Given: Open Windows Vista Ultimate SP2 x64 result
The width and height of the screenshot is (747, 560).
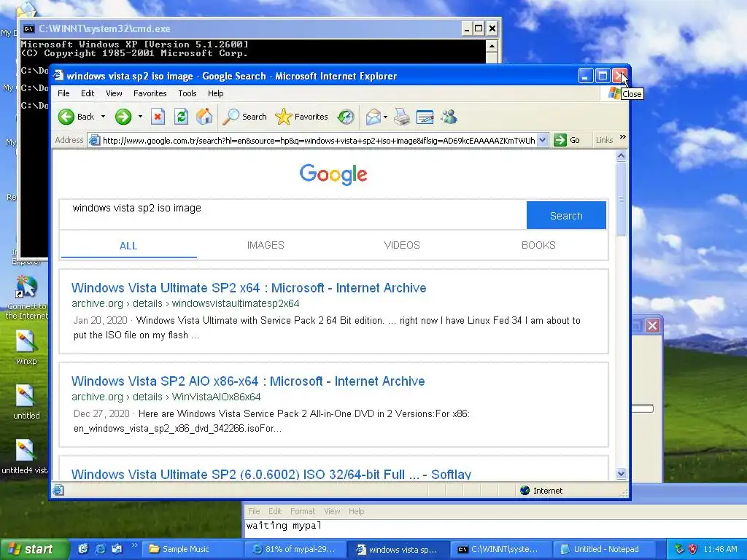Looking at the screenshot, I should click(249, 287).
